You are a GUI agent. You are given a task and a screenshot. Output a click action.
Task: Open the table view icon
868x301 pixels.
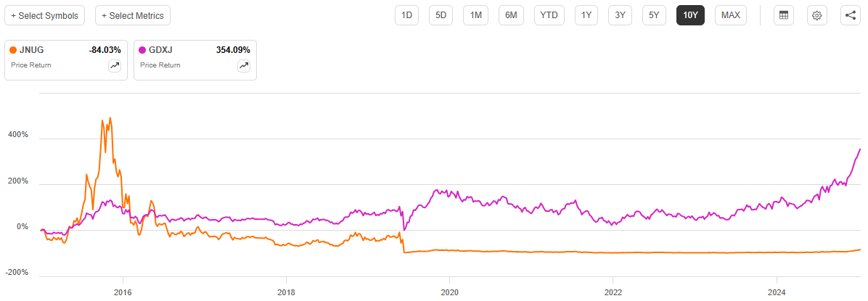coord(783,15)
